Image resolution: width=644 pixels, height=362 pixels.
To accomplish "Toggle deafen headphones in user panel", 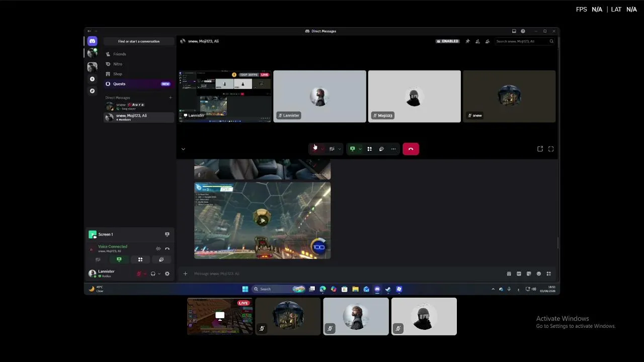I will pyautogui.click(x=153, y=274).
